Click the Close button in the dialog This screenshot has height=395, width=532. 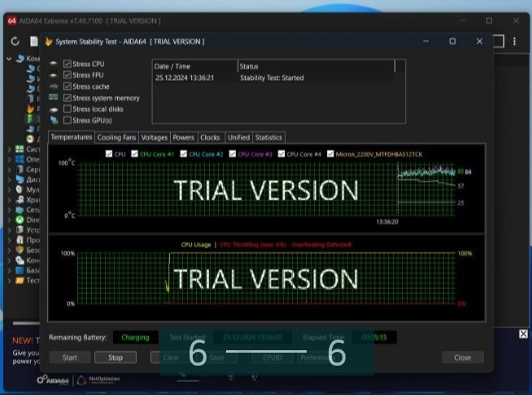tap(462, 358)
